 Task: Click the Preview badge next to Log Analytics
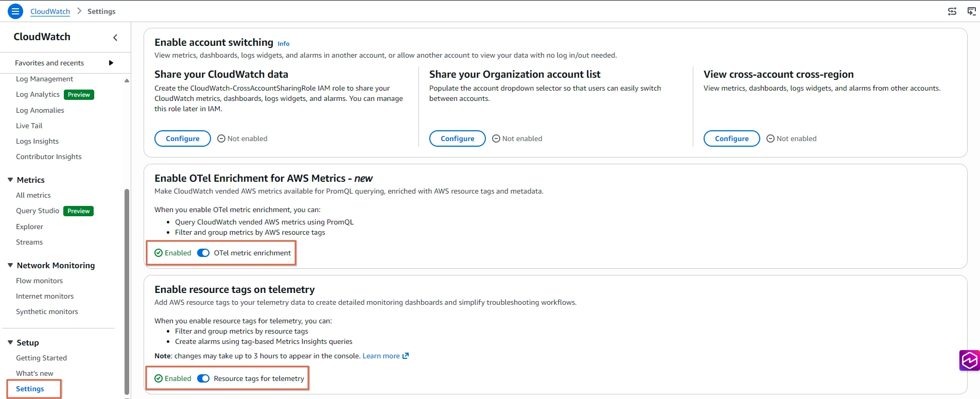pos(79,95)
